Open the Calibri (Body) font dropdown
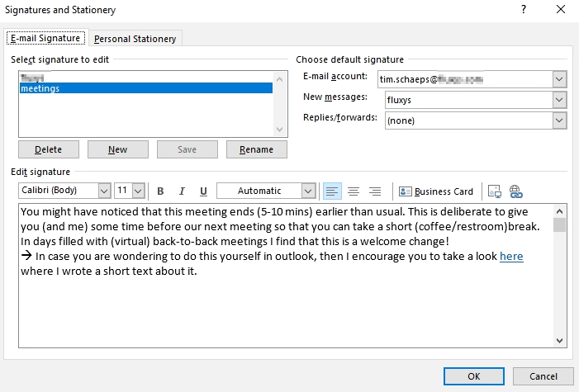 point(104,191)
